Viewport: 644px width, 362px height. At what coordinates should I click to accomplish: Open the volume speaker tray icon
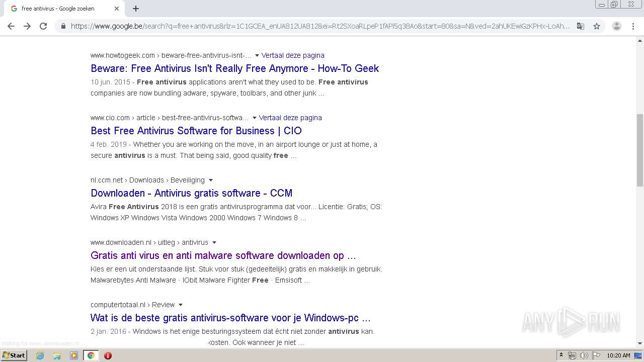point(584,355)
